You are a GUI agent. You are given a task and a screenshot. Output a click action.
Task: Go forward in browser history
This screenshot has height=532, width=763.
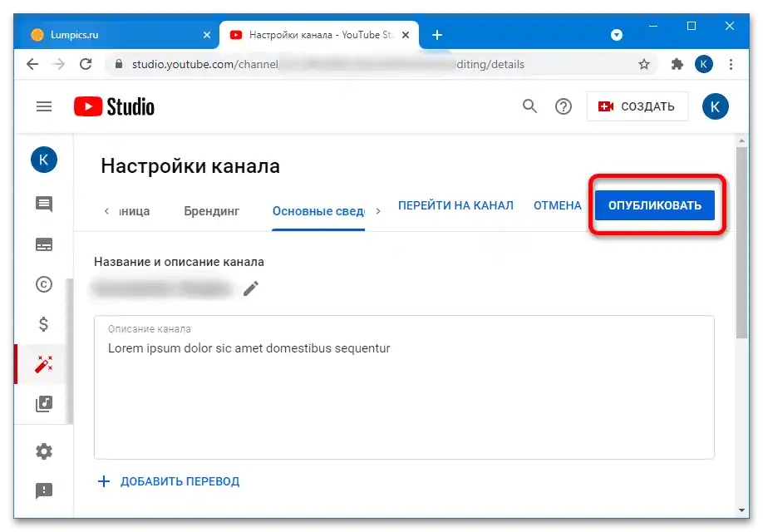click(x=58, y=64)
